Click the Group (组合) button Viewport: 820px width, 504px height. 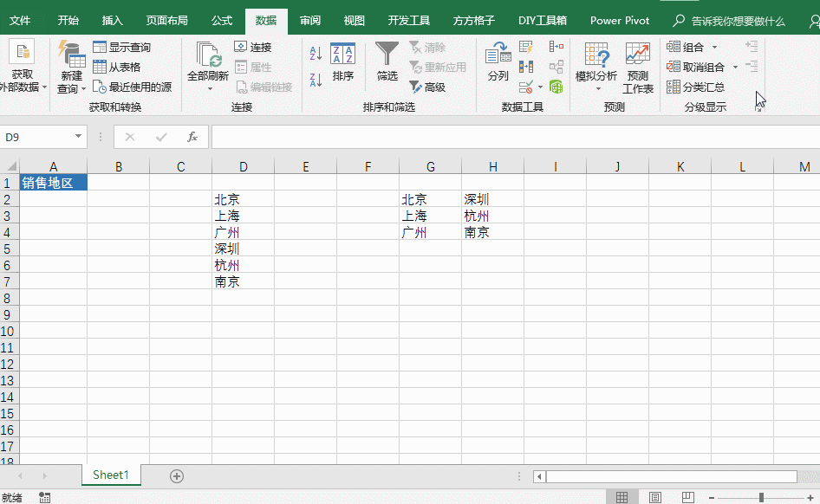click(686, 47)
